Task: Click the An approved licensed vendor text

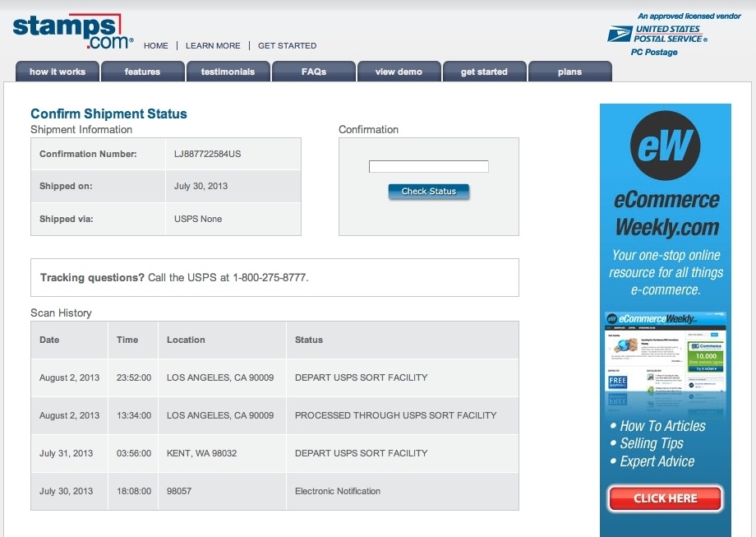Action: (689, 16)
